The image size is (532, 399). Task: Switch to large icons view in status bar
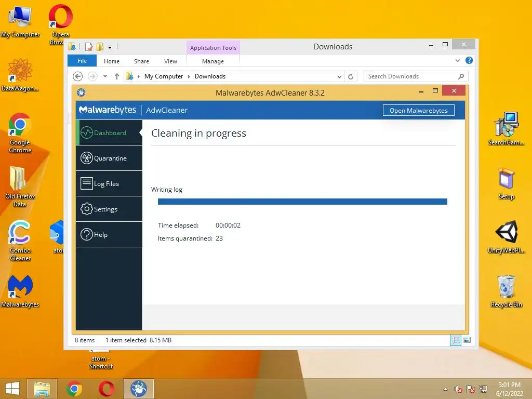(x=467, y=340)
